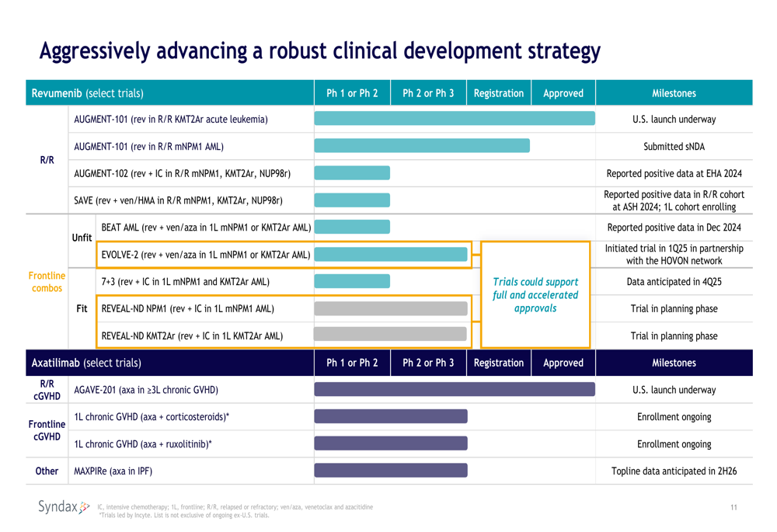This screenshot has height=532, width=777.
Task: Click the milestone mentioning the HOVON network
Action: [674, 255]
